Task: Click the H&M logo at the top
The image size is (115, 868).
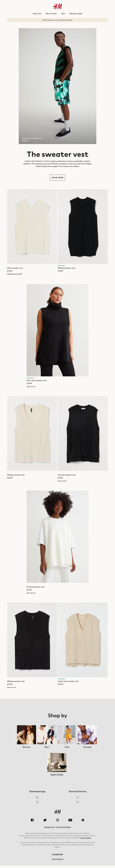Action: tap(57, 6)
